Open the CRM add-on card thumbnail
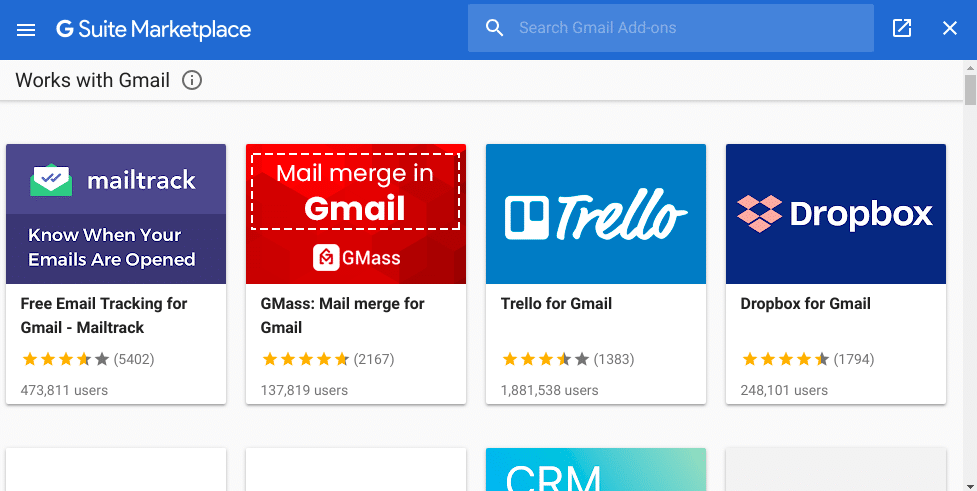Viewport: 977px width, 491px height. 596,469
